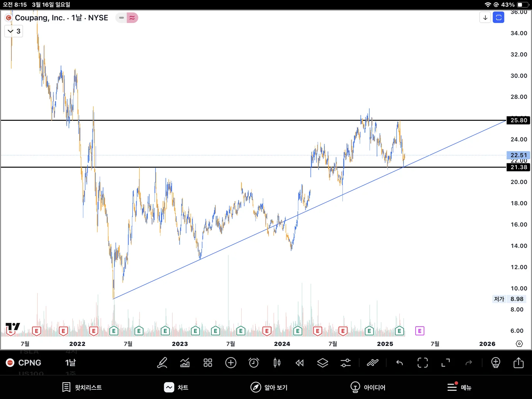Tap the battery indicator showing 43%
This screenshot has height=399, width=532.
point(515,4)
